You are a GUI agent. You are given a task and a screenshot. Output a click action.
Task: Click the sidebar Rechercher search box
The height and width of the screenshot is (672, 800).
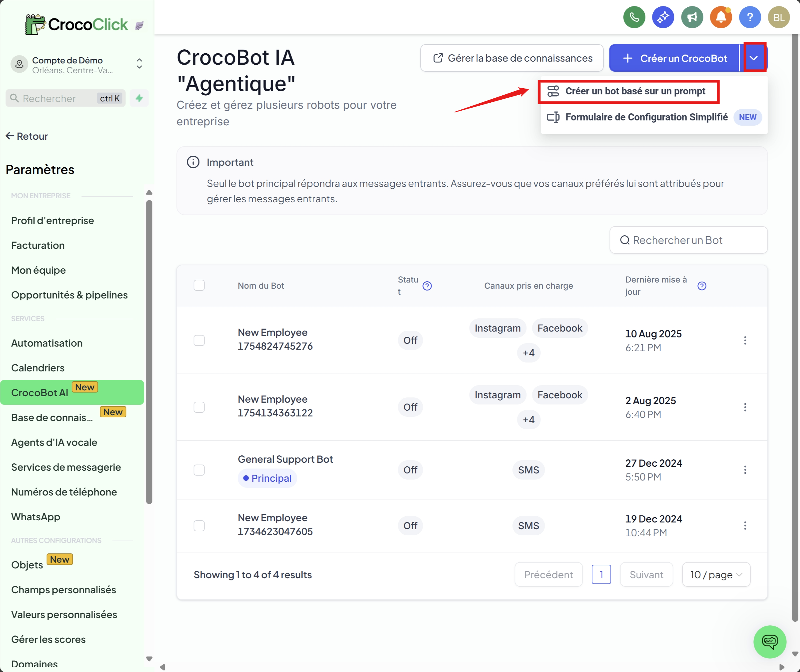[66, 98]
